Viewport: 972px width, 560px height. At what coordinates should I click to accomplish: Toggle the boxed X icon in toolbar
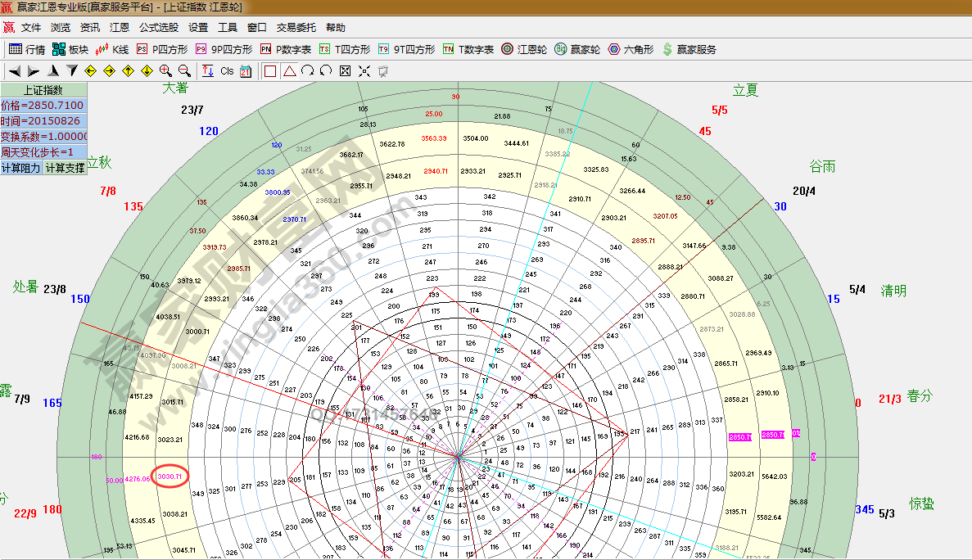pyautogui.click(x=345, y=71)
